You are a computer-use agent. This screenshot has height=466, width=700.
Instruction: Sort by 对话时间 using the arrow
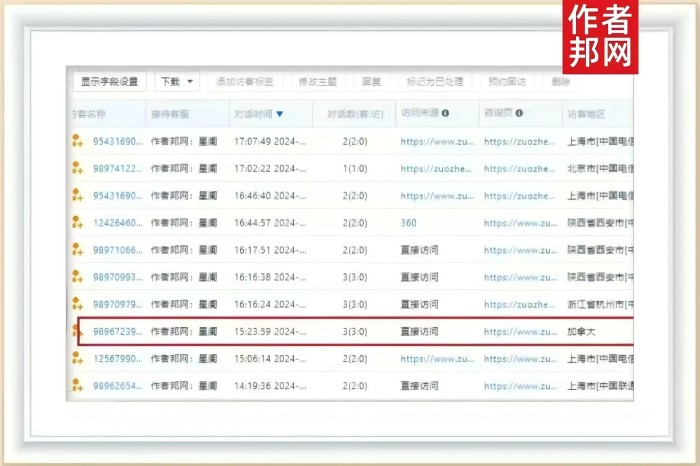click(280, 114)
